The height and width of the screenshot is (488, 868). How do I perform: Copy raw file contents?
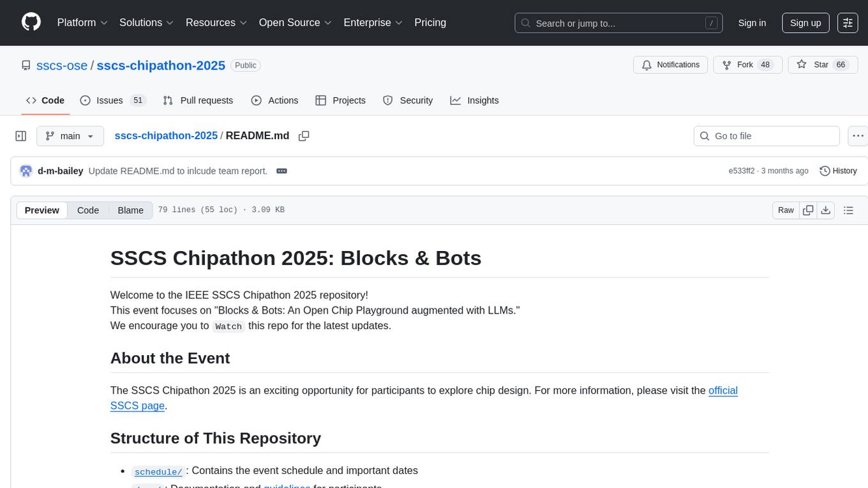coord(808,210)
